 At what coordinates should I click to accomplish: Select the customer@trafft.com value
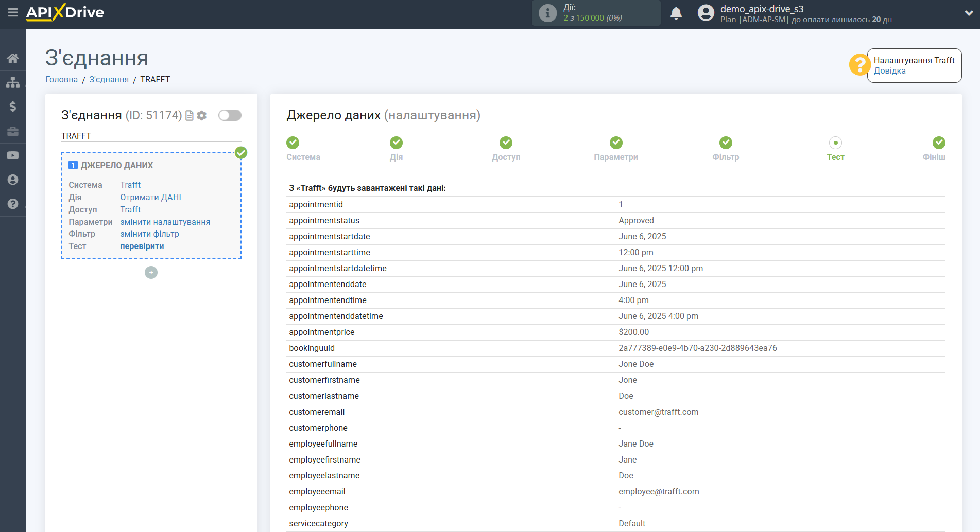(x=659, y=412)
